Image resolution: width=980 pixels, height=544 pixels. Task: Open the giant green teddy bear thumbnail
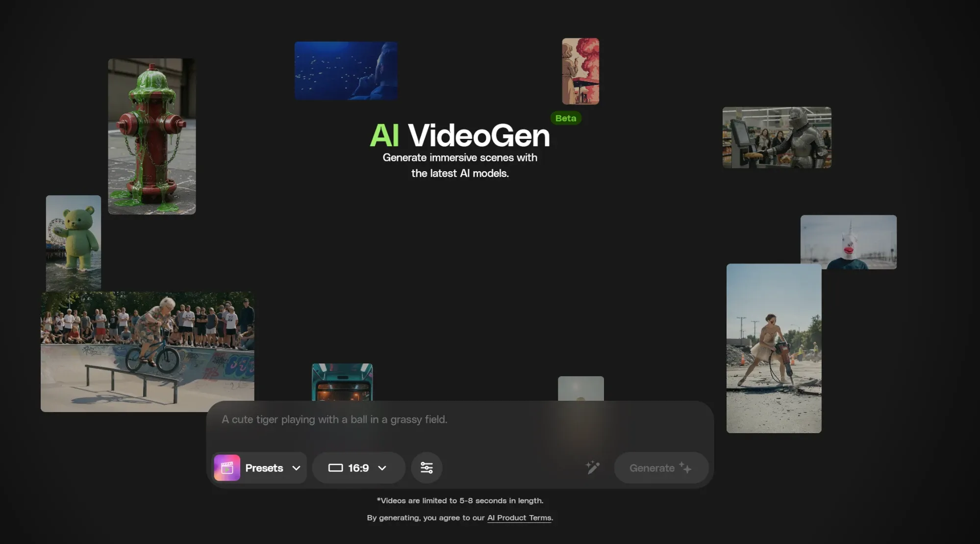click(74, 243)
